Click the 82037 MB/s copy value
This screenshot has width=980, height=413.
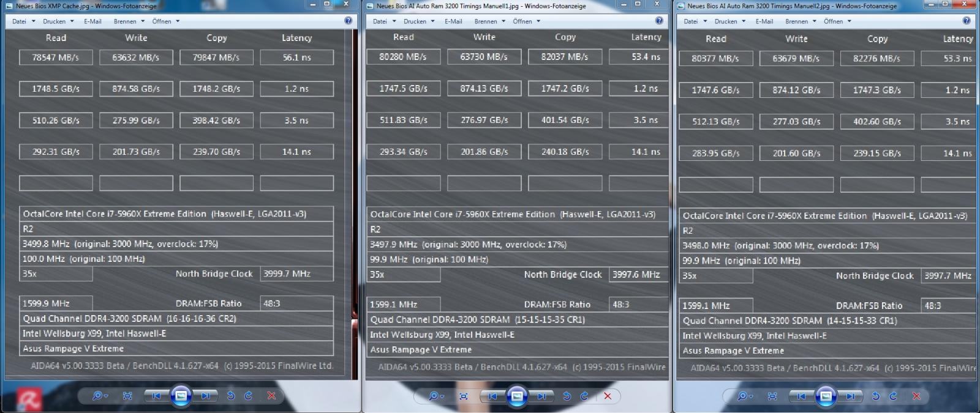pos(565,57)
